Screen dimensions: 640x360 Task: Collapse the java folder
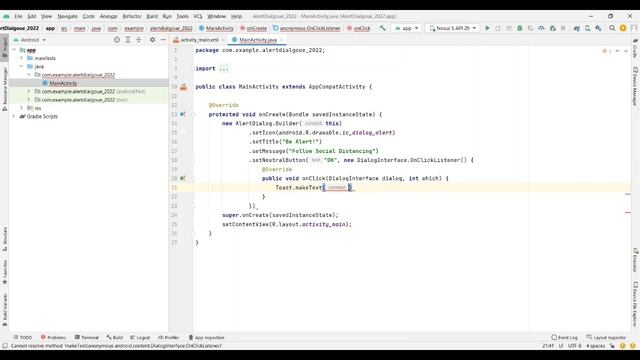click(22, 66)
